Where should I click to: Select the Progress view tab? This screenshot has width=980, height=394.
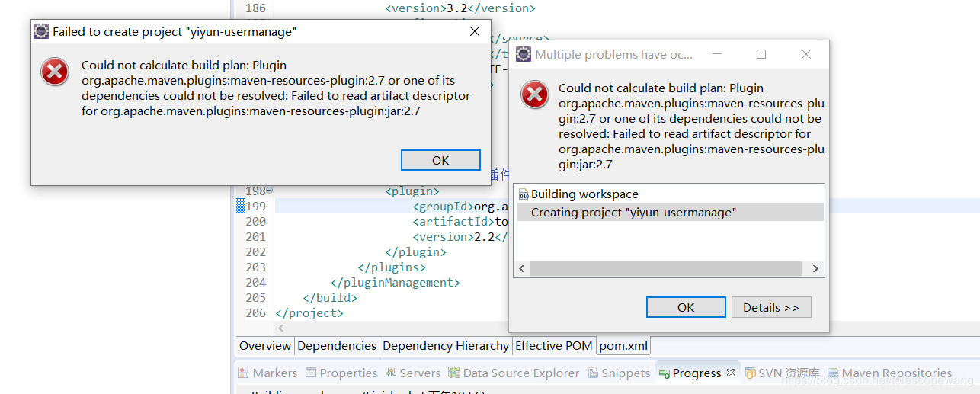[x=697, y=373]
